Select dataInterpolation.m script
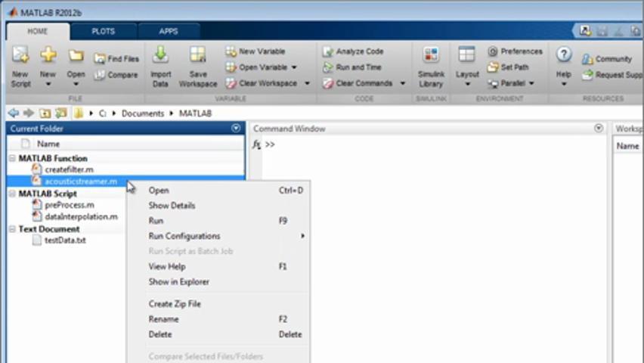Screen dimensions: 644x363 [81, 216]
